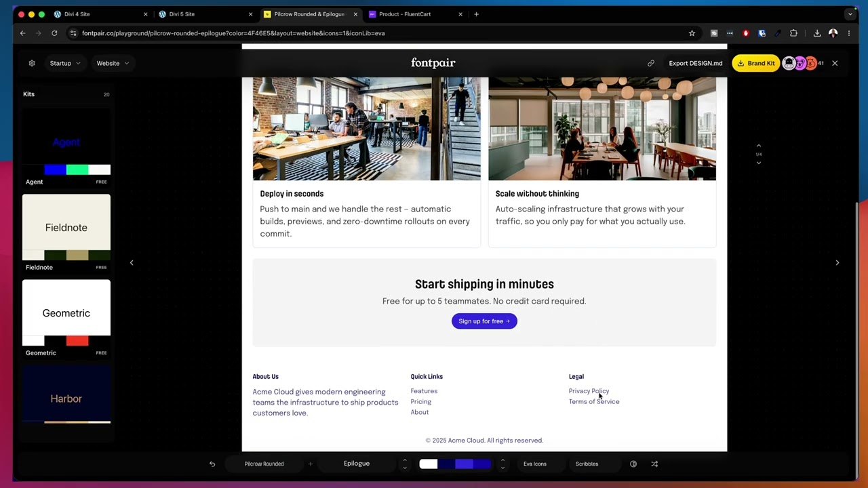Click the meeting room photo in Scale card
This screenshot has height=488, width=868.
coord(602,129)
